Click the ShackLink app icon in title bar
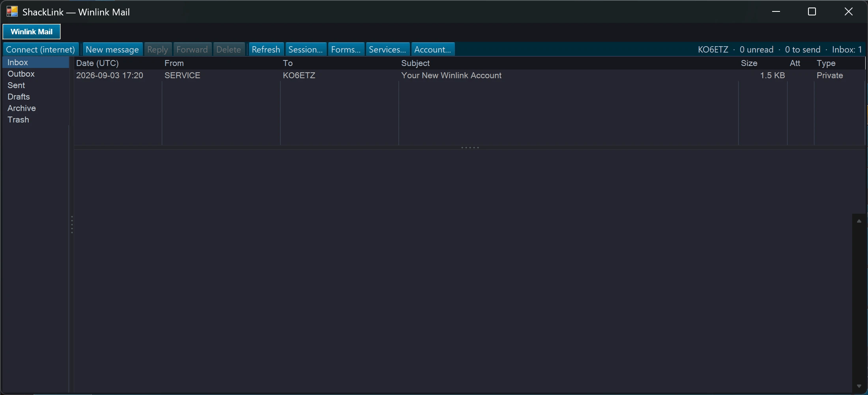The image size is (868, 395). tap(12, 11)
